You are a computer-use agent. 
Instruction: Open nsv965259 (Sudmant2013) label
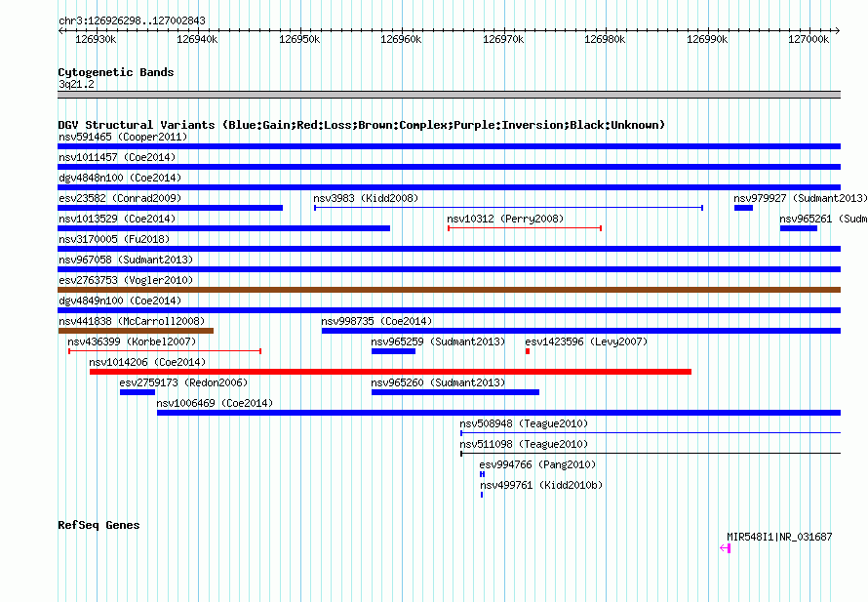[438, 341]
